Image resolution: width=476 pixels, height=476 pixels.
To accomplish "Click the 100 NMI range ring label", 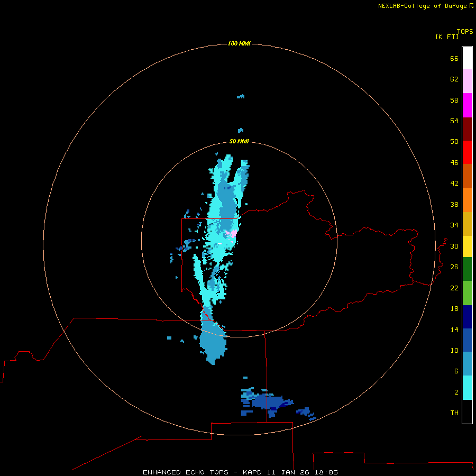I will click(x=239, y=43).
